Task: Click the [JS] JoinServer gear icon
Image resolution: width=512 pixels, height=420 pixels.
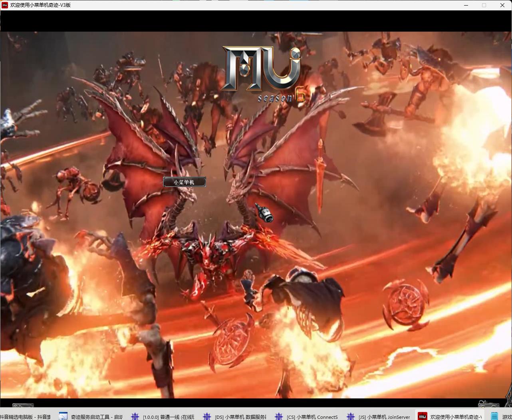Action: (x=351, y=416)
